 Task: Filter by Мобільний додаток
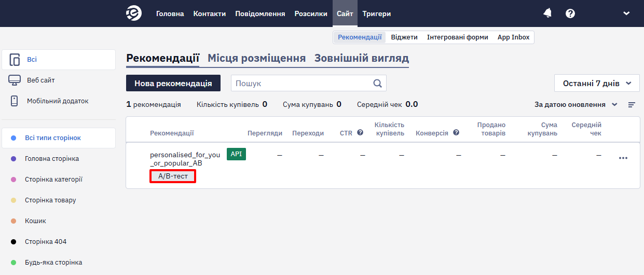point(59,101)
